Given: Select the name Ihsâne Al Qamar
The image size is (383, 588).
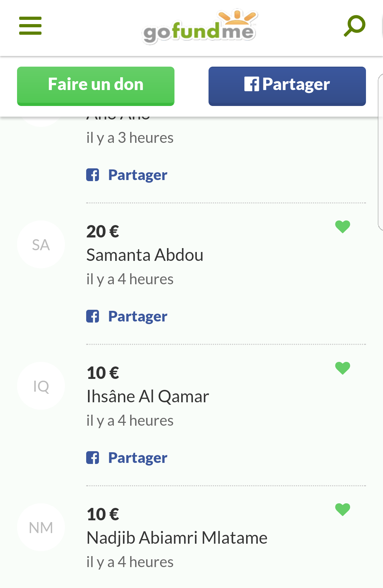Looking at the screenshot, I should point(148,397).
